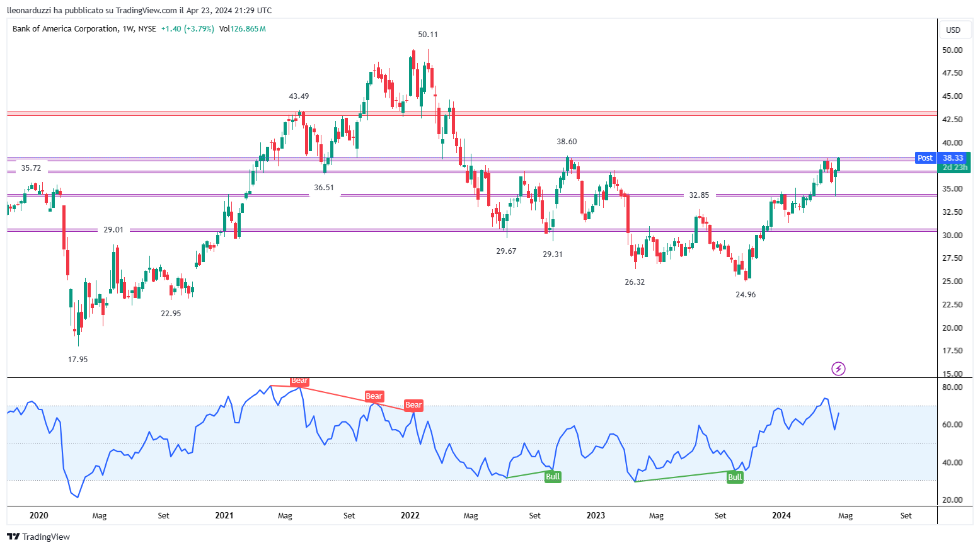Click the 2020 date axis label
The height and width of the screenshot is (548, 980).
pos(38,515)
